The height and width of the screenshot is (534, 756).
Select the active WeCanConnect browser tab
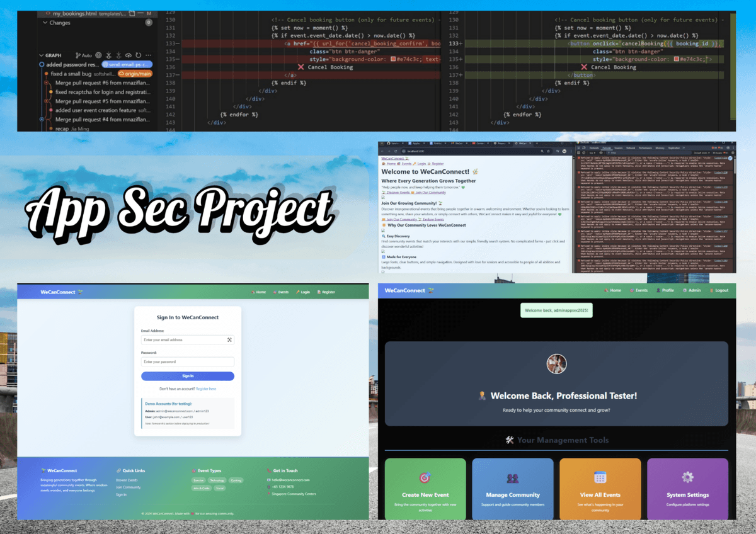(522, 145)
